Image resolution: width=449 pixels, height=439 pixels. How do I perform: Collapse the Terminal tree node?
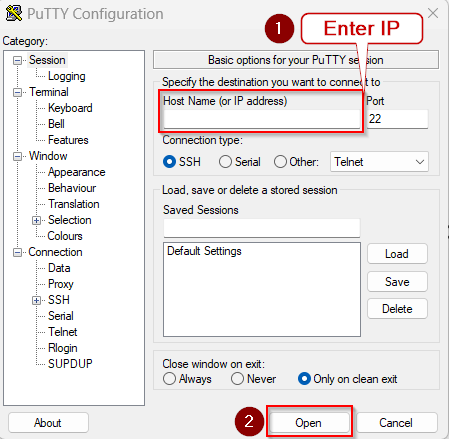(17, 92)
